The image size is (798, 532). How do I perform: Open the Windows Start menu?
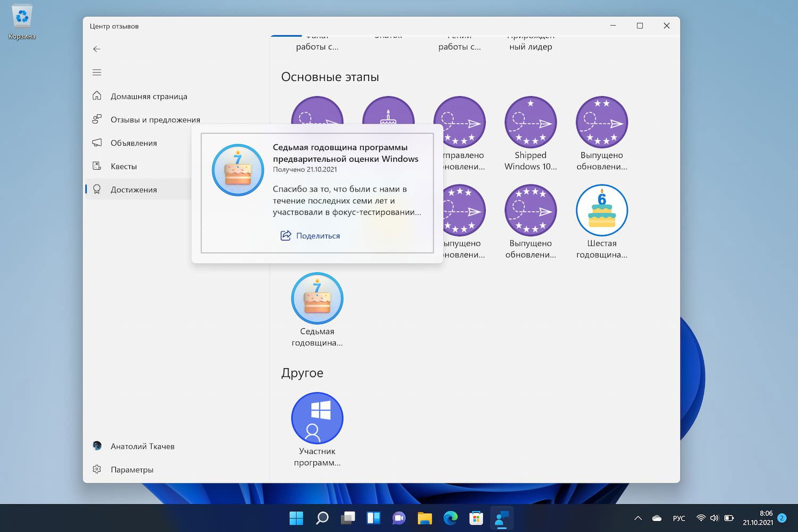(296, 518)
